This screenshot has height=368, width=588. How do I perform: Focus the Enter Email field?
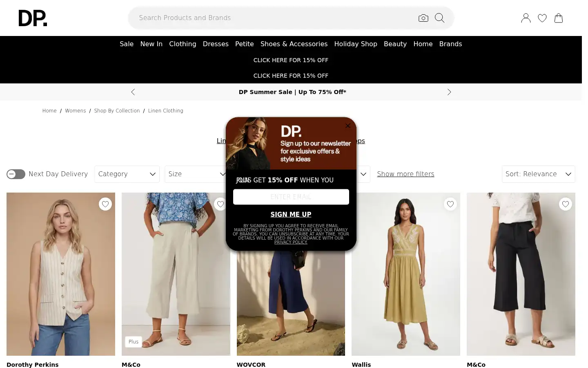(291, 197)
